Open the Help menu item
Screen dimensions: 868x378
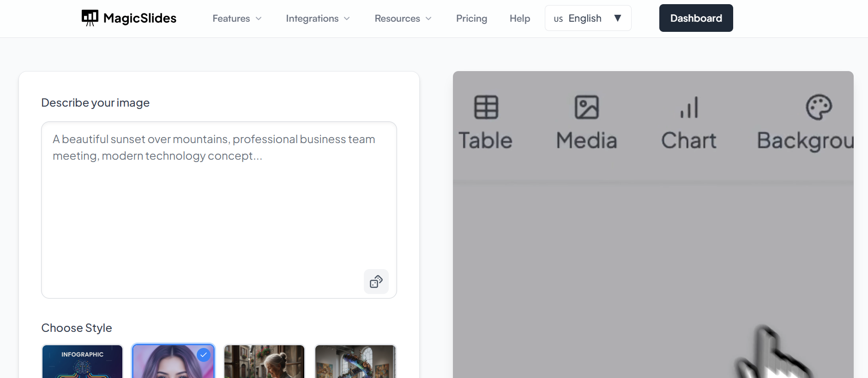519,18
